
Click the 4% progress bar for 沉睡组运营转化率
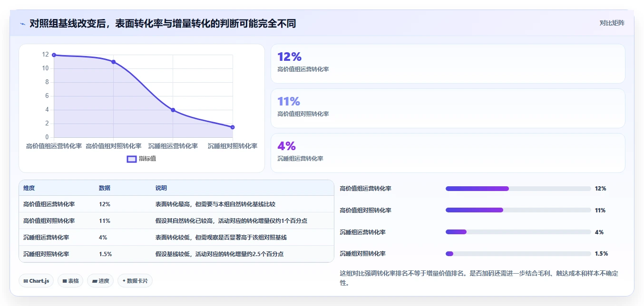point(518,232)
